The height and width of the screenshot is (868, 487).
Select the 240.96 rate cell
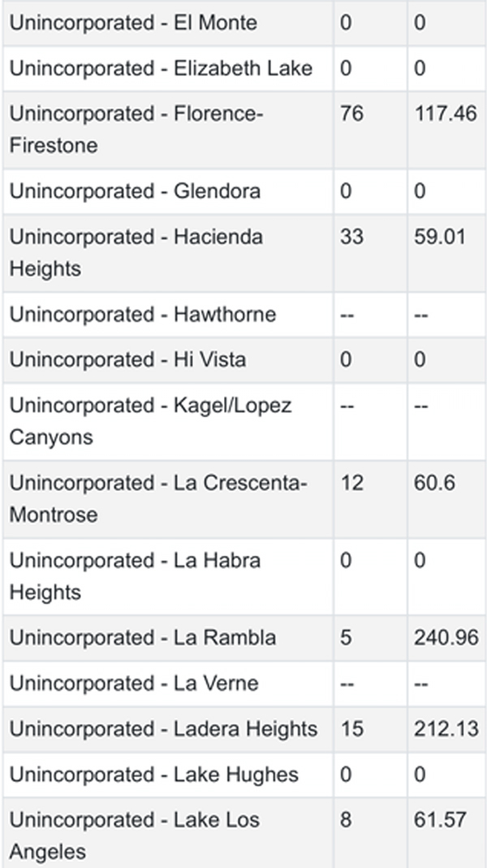445,638
